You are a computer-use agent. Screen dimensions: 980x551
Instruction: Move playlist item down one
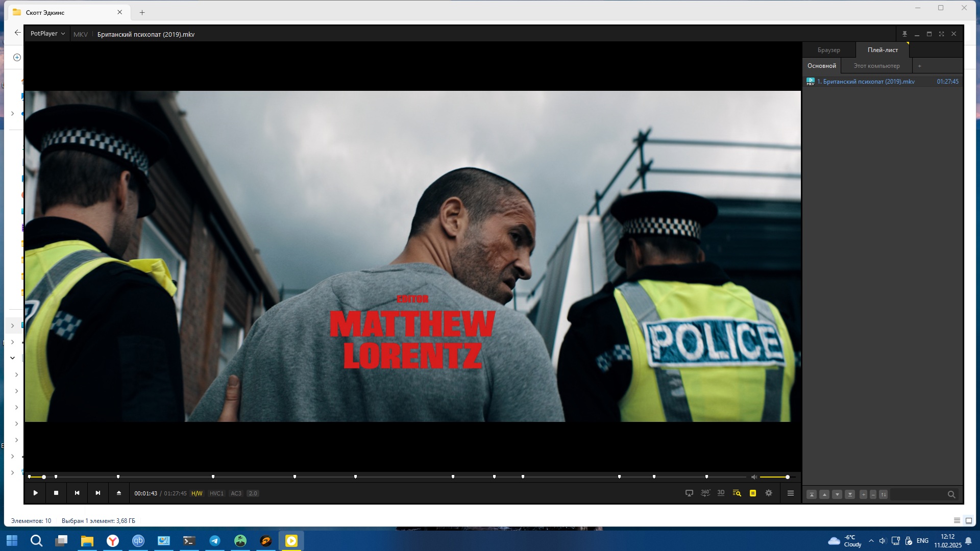coord(837,494)
